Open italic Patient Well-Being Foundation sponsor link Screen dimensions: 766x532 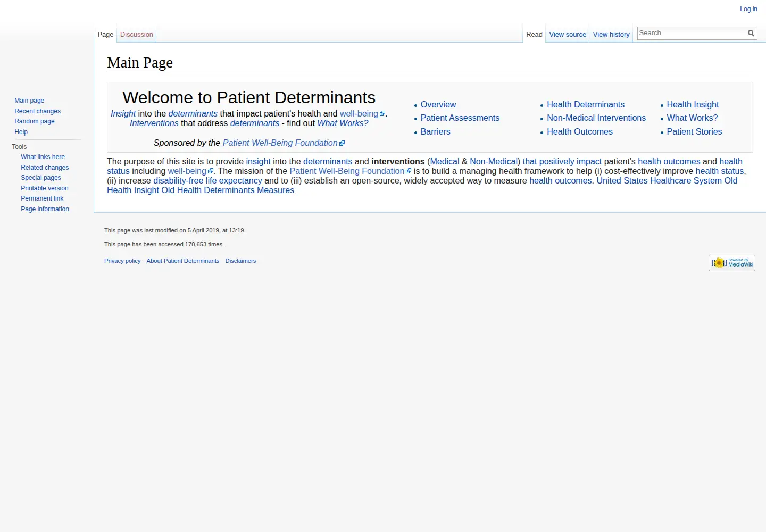point(284,143)
